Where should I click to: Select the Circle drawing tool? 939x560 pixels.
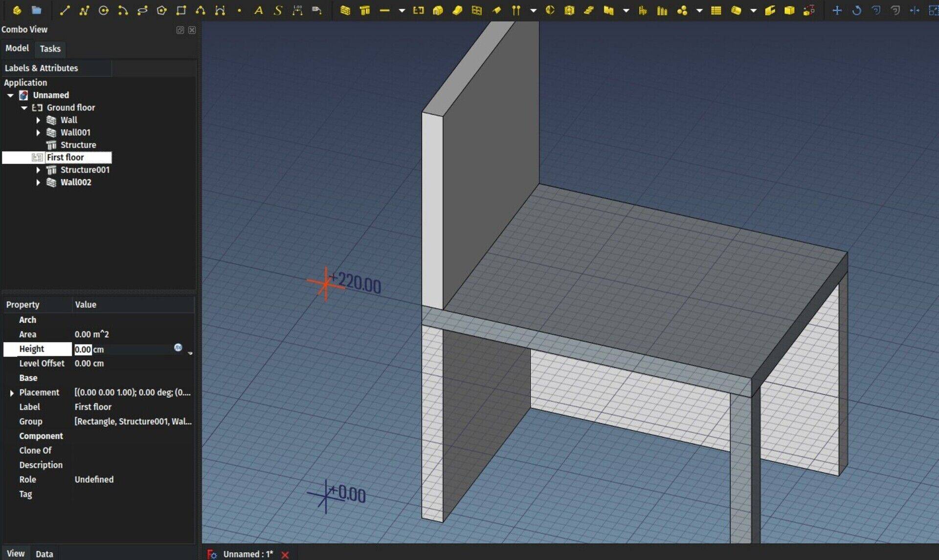click(x=103, y=10)
